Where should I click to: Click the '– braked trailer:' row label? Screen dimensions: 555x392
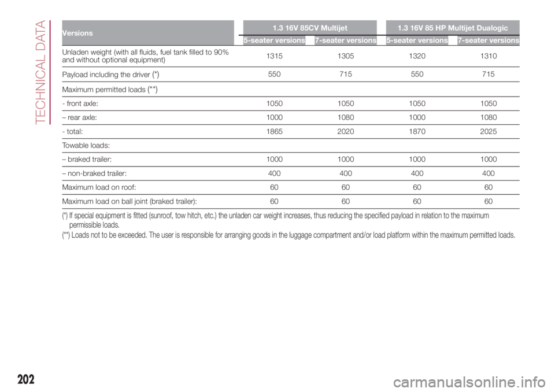click(87, 160)
